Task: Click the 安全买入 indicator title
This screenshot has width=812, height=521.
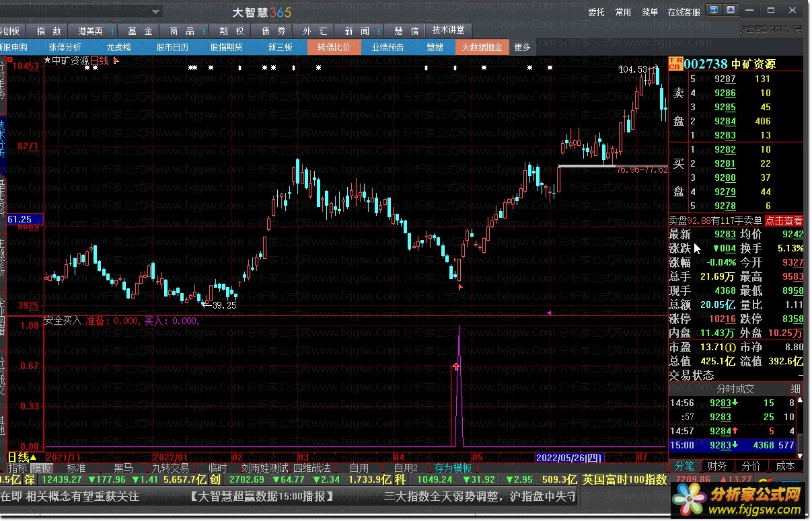Action: (63, 321)
